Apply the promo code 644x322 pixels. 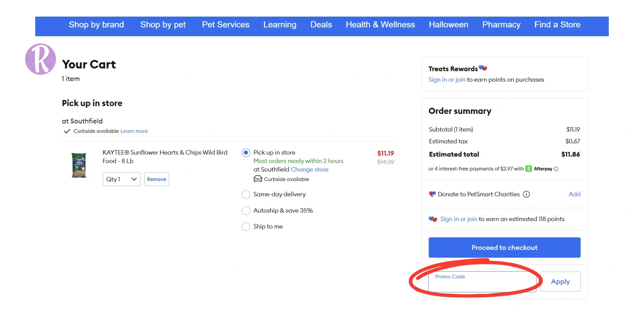coord(560,282)
